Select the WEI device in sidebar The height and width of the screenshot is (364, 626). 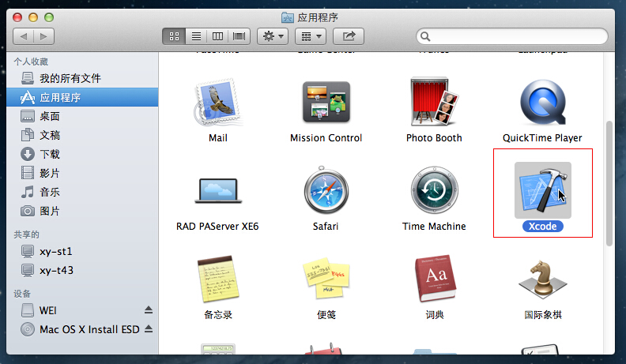(82, 310)
